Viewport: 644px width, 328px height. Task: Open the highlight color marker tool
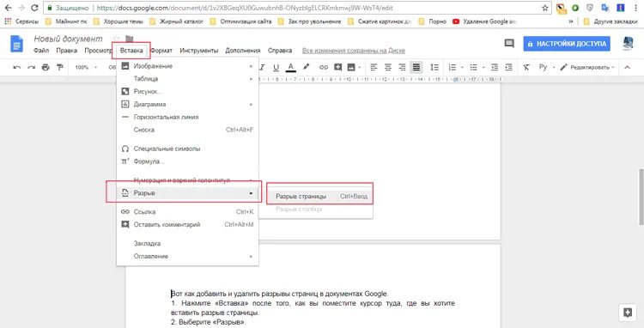[306, 67]
